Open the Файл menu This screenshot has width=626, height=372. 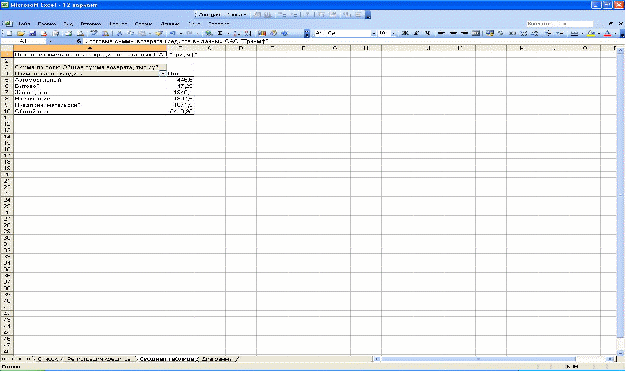[x=24, y=24]
